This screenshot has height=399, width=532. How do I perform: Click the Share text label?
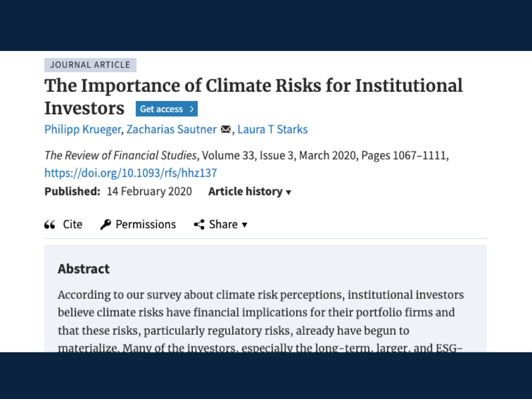223,224
